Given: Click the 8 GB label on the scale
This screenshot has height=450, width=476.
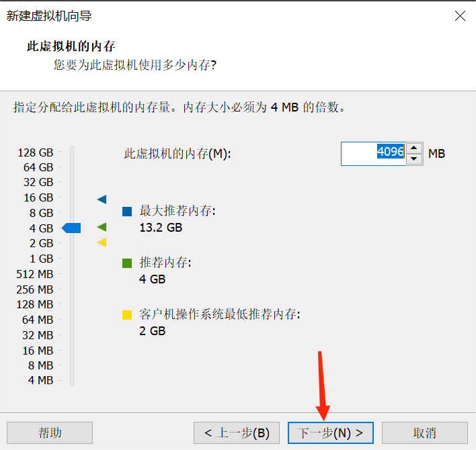Looking at the screenshot, I should tap(41, 213).
